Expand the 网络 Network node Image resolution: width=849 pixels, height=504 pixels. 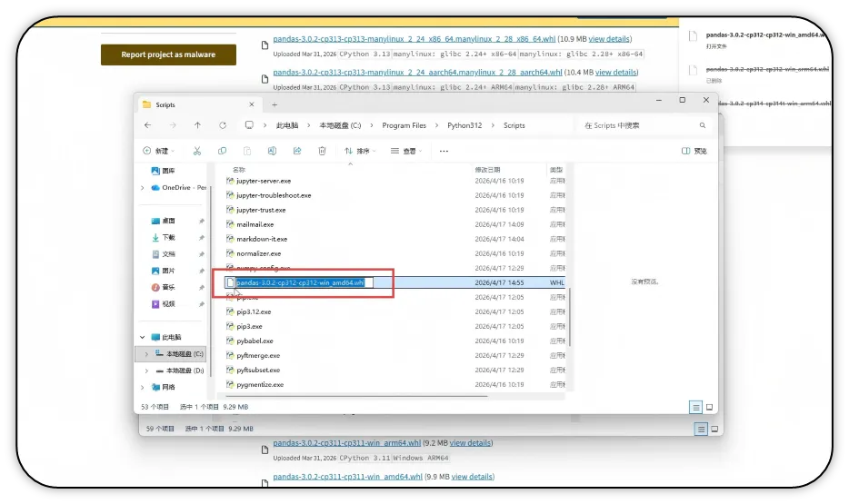tap(143, 387)
